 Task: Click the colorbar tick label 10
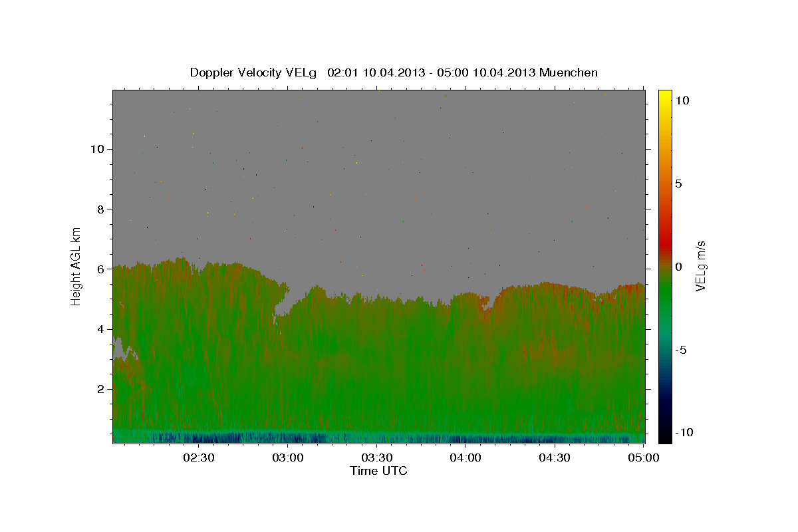[x=682, y=100]
